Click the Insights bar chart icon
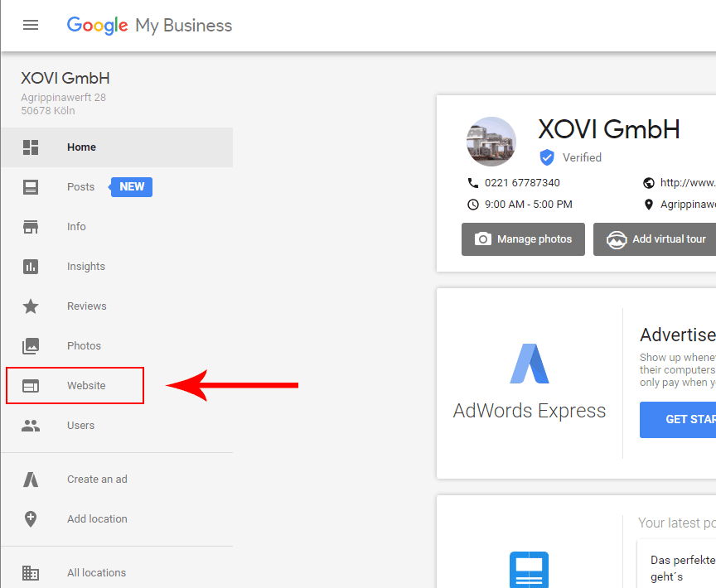The height and width of the screenshot is (588, 716). click(x=31, y=267)
